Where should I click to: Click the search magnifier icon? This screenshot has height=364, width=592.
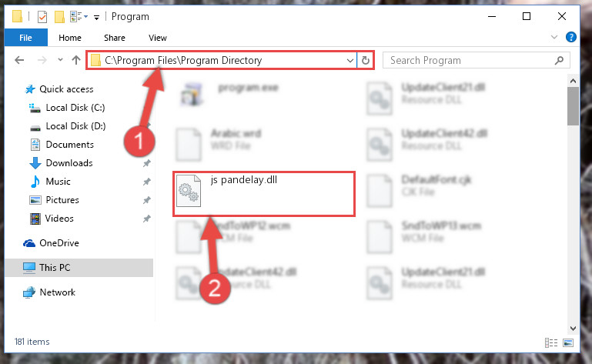point(559,61)
